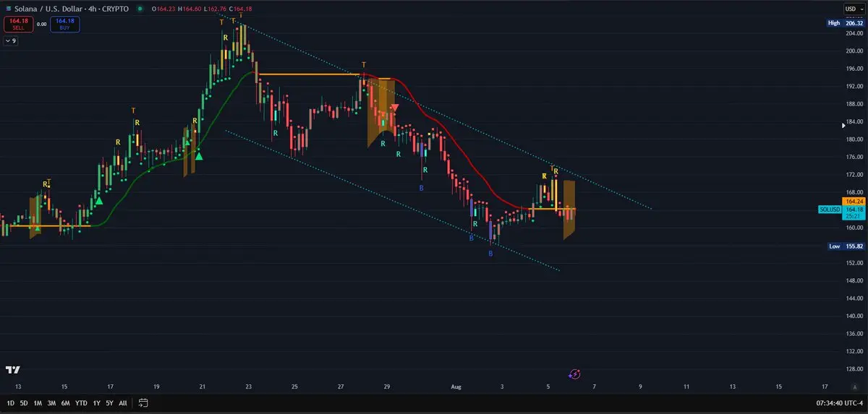Viewport: 868px width, 414px height.
Task: Select the 5D time range
Action: [x=24, y=402]
